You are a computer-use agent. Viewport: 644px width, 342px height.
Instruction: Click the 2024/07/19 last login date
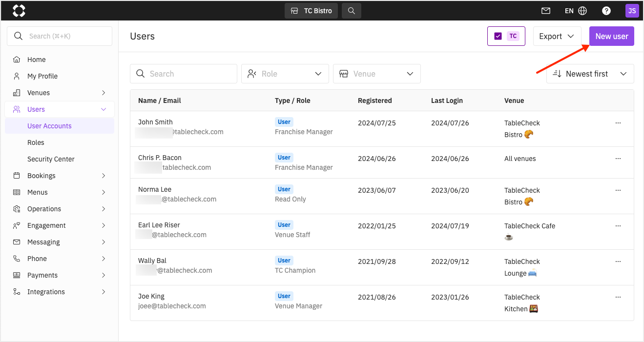coord(450,226)
